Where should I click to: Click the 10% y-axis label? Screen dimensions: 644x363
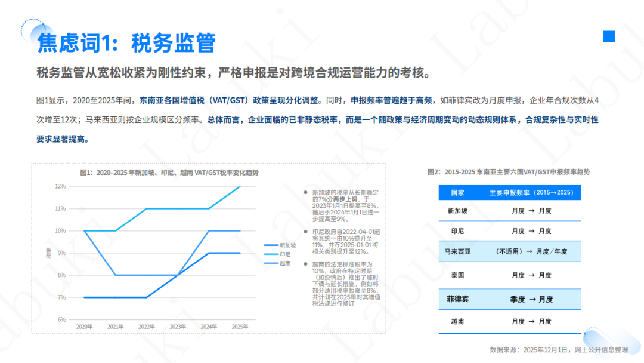(60, 231)
